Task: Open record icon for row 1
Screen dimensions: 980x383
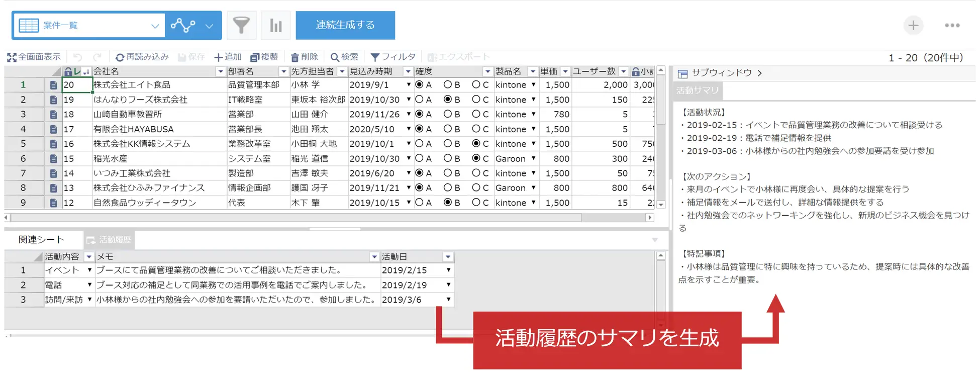Action: [x=53, y=85]
